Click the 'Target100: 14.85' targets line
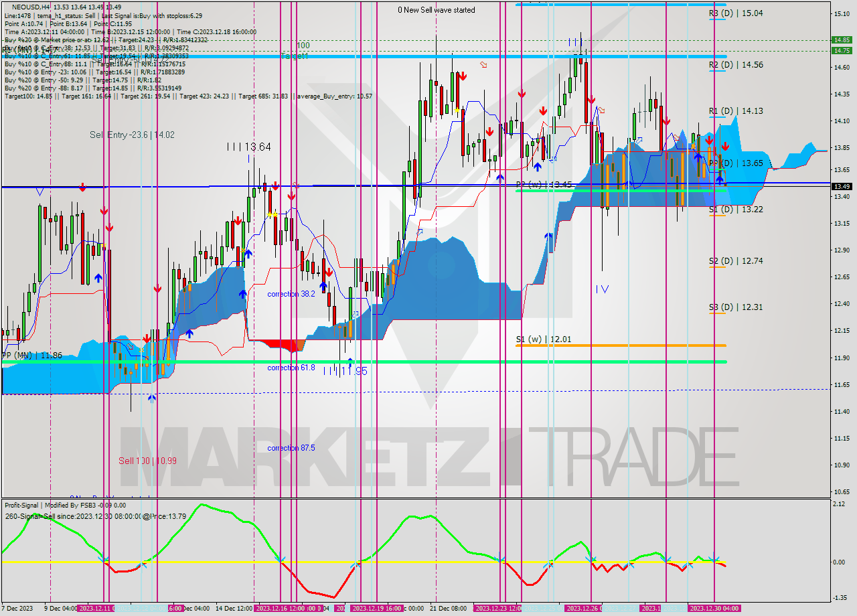Screen dimensions: 857x616 [x=188, y=96]
